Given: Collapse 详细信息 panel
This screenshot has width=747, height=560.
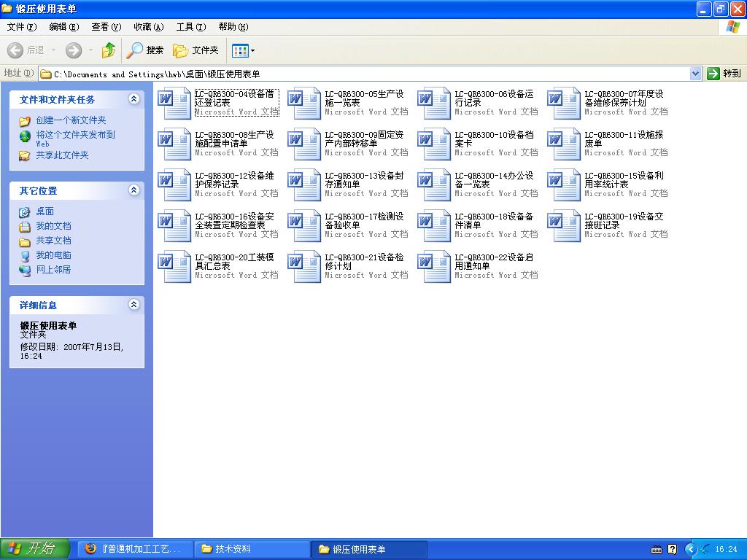Looking at the screenshot, I should 134,304.
